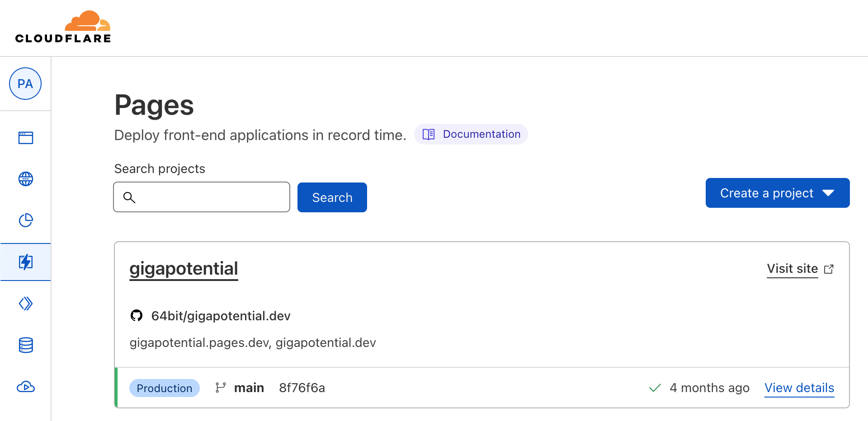Click the Production environment badge

coord(165,388)
